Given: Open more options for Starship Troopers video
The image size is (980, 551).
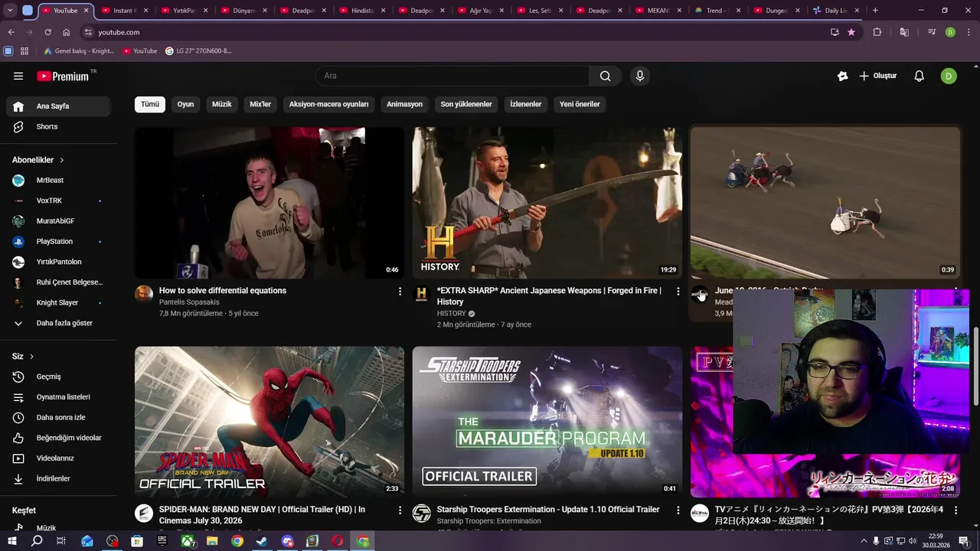Looking at the screenshot, I should [678, 510].
